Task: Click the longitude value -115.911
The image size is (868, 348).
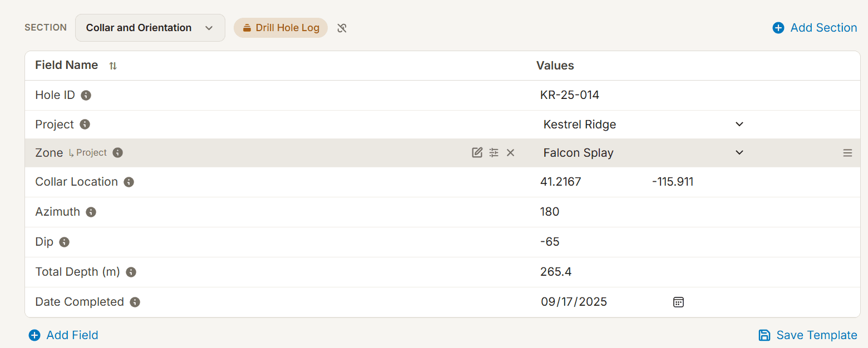Action: click(673, 182)
